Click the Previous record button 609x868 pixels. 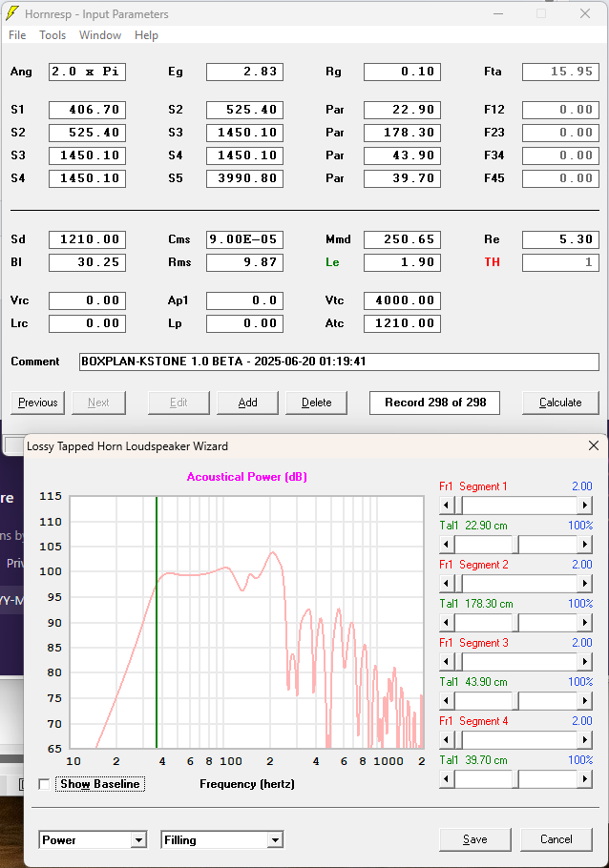tap(37, 403)
